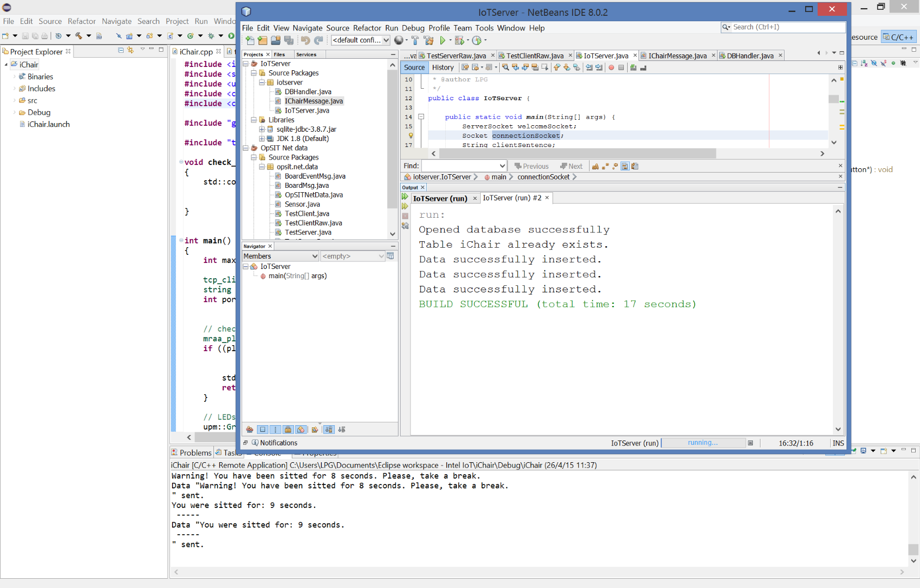Toggle rectangular selection icon in editor toolbar
Screen dimensions: 920x588
point(545,68)
